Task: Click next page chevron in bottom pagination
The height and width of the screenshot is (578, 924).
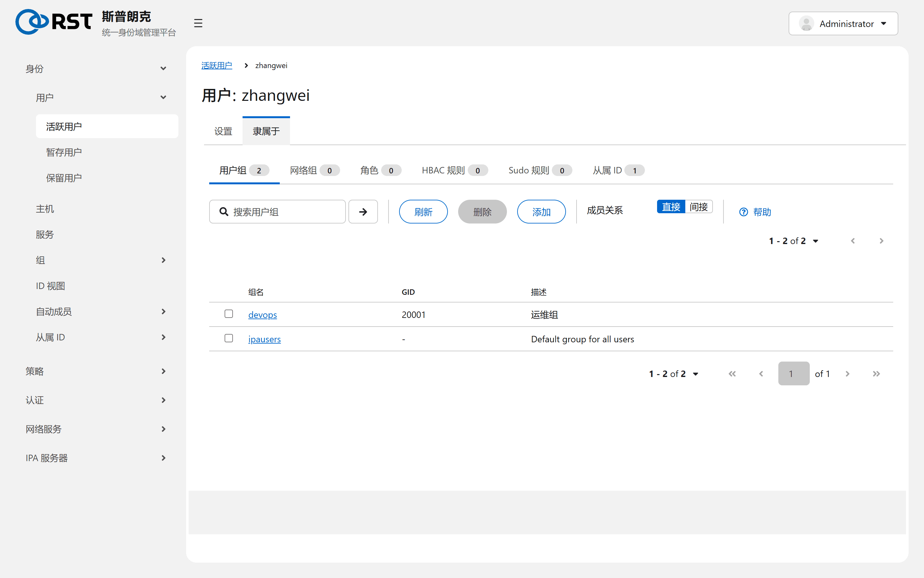Action: (847, 374)
